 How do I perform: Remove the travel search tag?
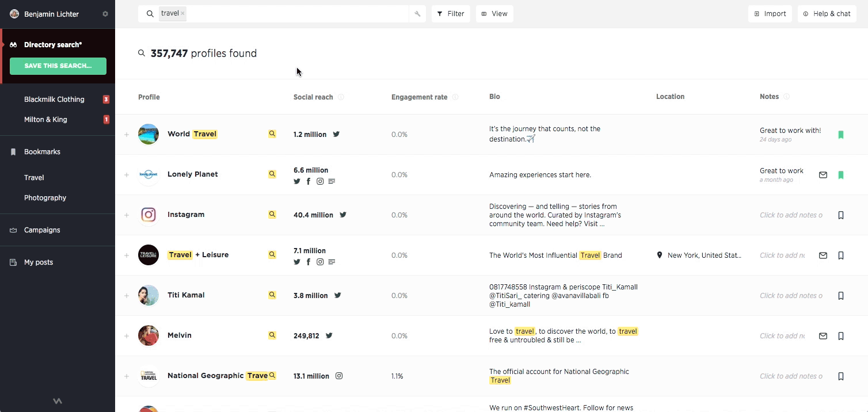point(182,13)
